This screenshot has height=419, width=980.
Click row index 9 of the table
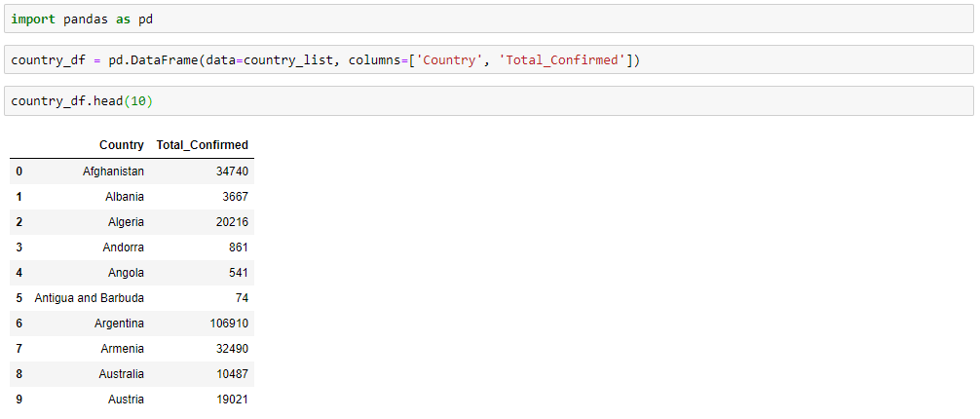pos(19,399)
